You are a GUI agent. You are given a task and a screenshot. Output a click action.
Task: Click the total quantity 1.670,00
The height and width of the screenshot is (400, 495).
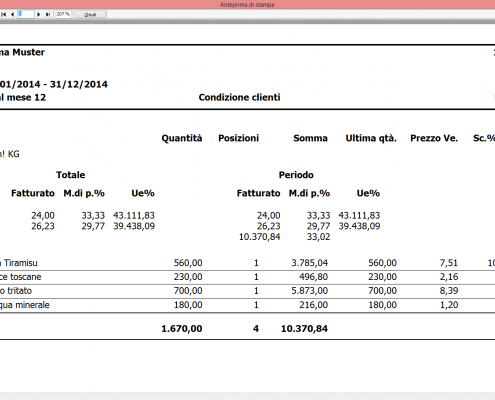click(x=182, y=329)
